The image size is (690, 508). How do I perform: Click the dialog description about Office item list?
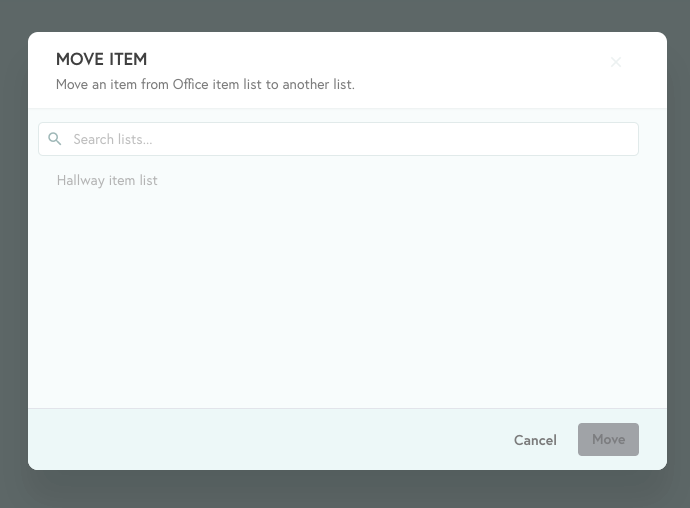pyautogui.click(x=205, y=84)
